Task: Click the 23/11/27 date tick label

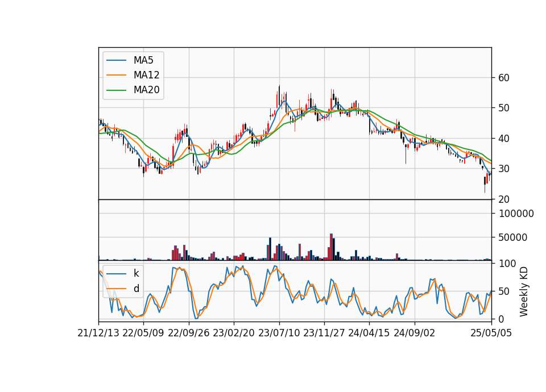Action: pyautogui.click(x=324, y=333)
